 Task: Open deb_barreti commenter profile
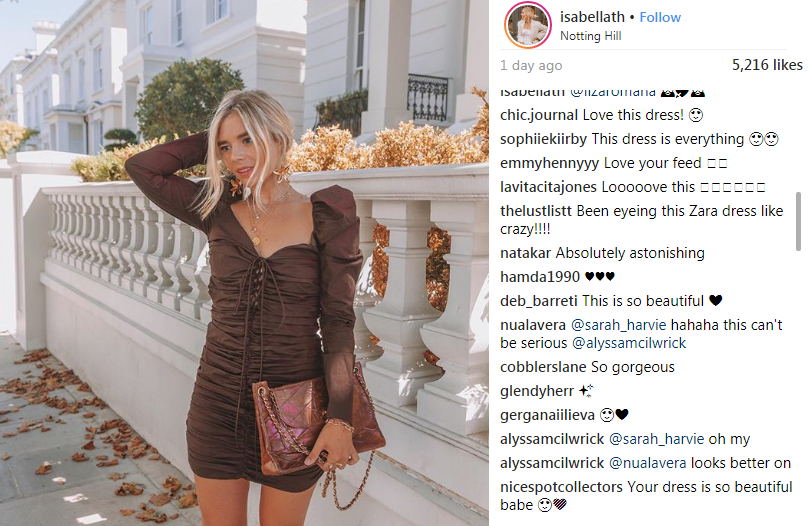539,301
